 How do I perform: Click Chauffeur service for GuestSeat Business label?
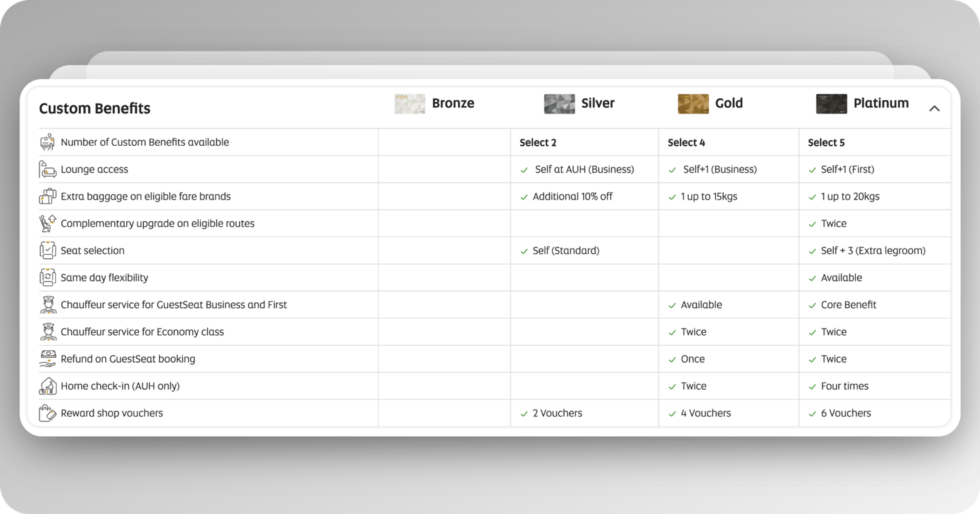174,305
